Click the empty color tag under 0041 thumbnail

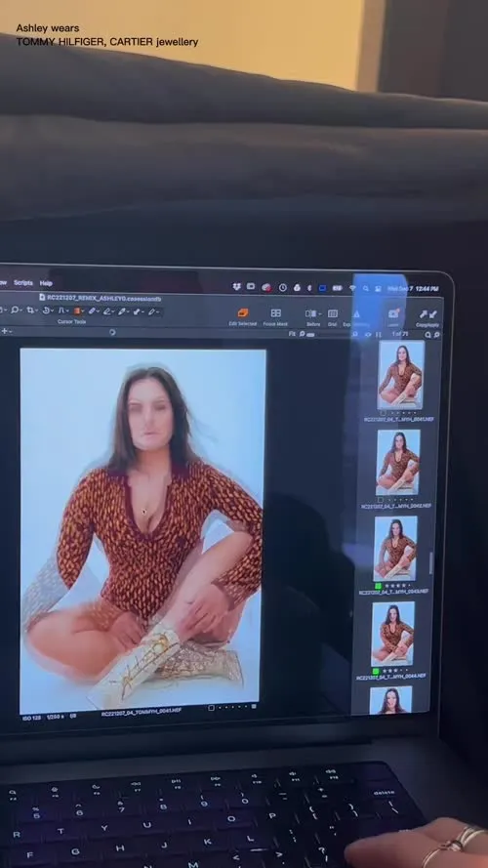(383, 413)
